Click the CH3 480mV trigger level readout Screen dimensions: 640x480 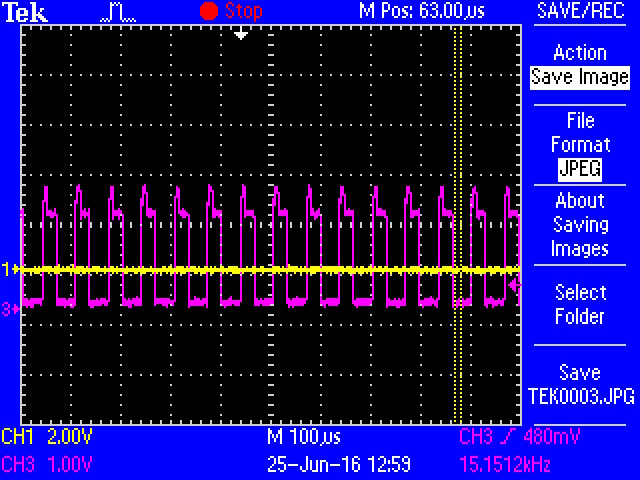tap(519, 437)
